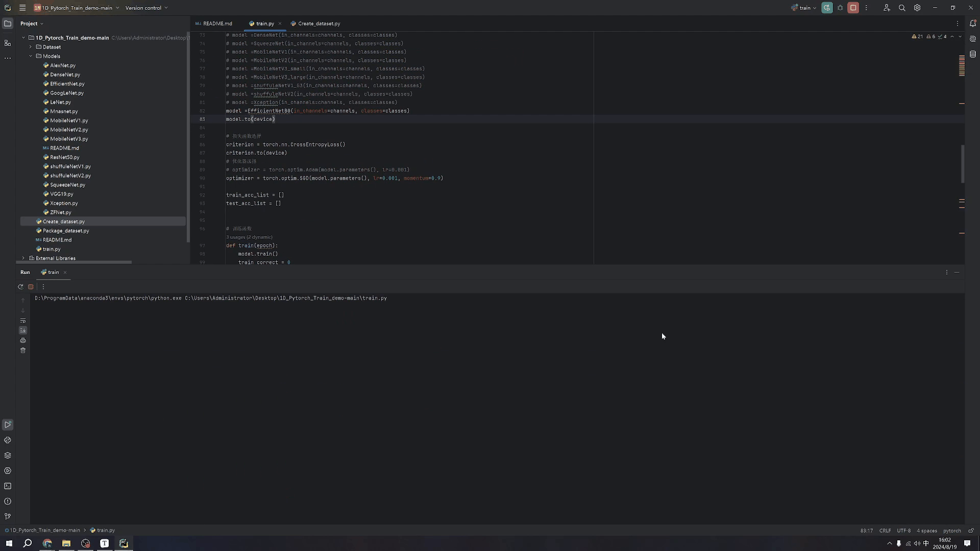Viewport: 980px width, 551px height.
Task: Click the debug bug icon in top toolbar
Action: pos(840,8)
